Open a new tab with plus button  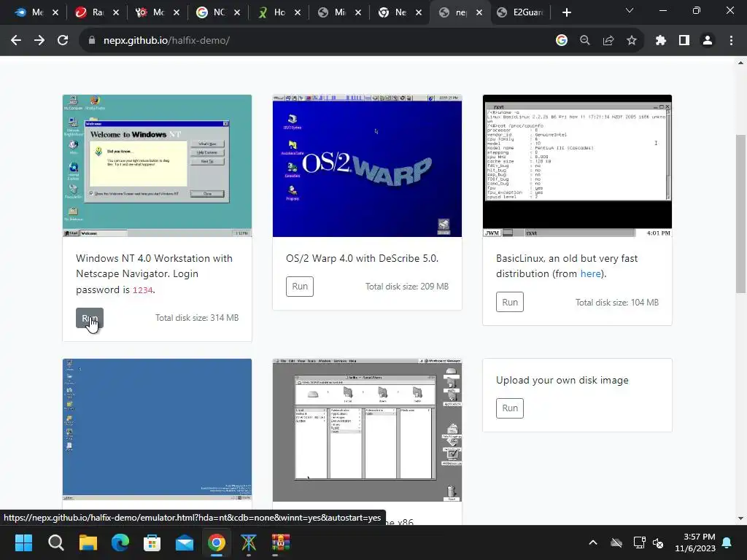(x=566, y=12)
